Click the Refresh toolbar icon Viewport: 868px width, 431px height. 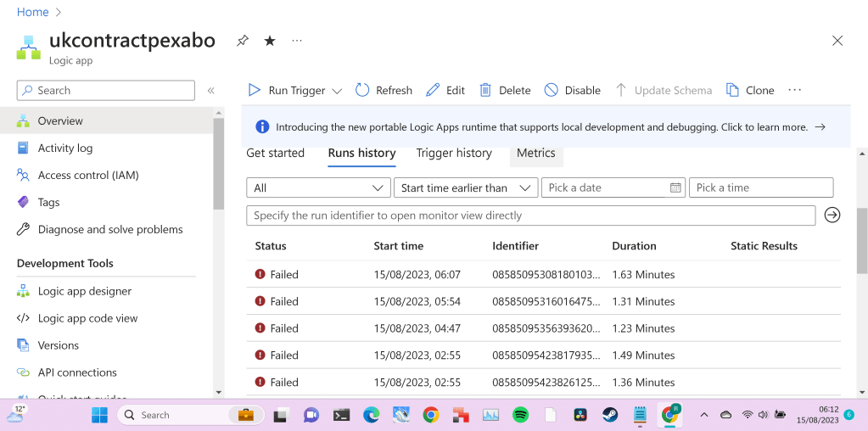click(x=362, y=90)
